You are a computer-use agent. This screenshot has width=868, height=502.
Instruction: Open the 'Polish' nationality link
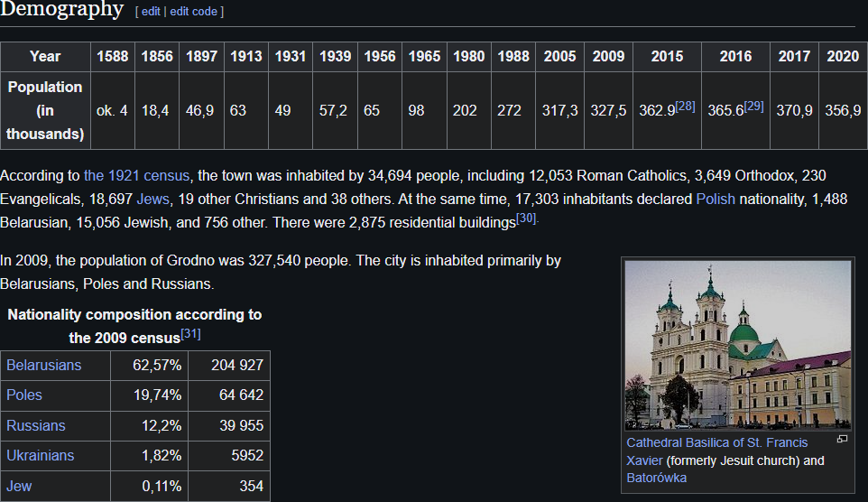pyautogui.click(x=716, y=199)
